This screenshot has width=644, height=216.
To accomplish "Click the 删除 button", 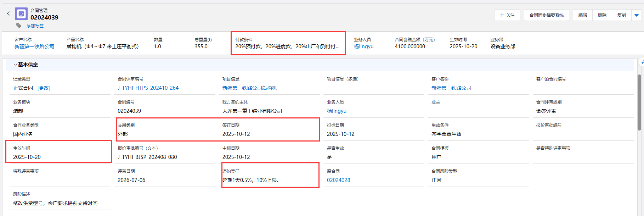I will tap(602, 15).
